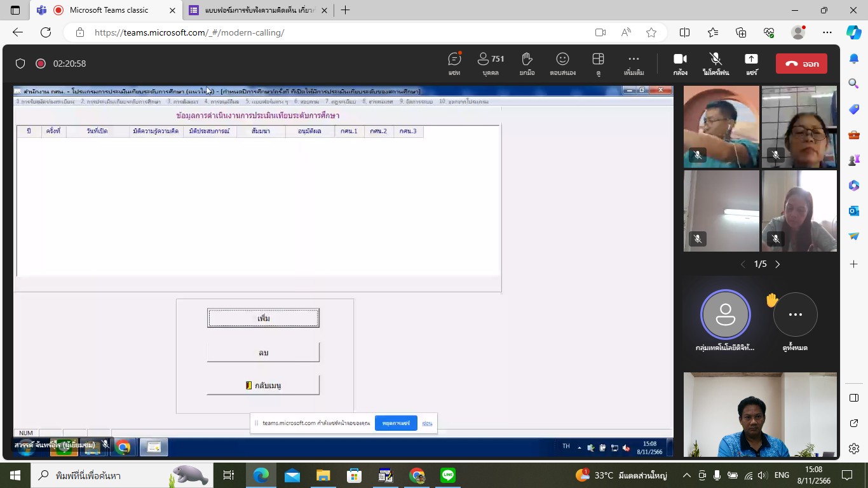Open browser Collections
This screenshot has width=868, height=488.
coord(741,32)
